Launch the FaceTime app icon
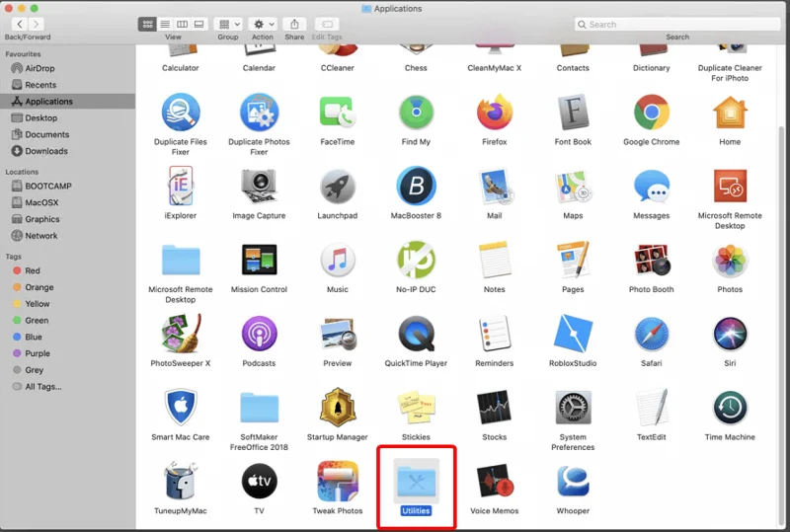 [338, 113]
